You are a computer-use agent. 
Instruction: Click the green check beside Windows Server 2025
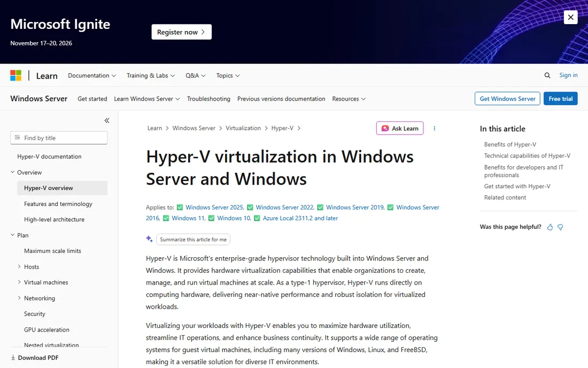click(180, 208)
